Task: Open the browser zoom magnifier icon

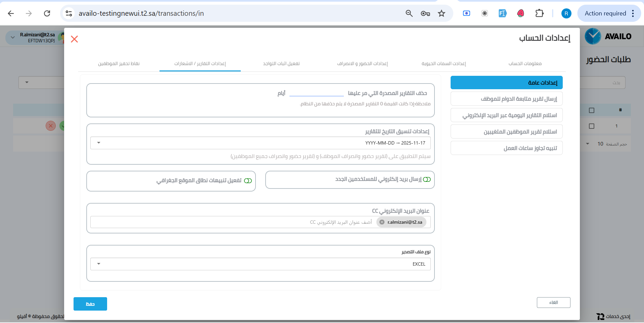Action: click(x=409, y=13)
